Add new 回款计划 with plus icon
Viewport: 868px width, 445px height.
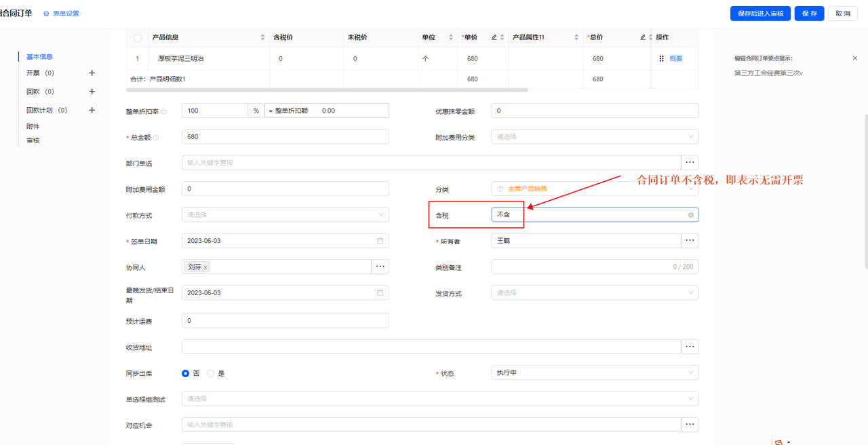(x=92, y=110)
